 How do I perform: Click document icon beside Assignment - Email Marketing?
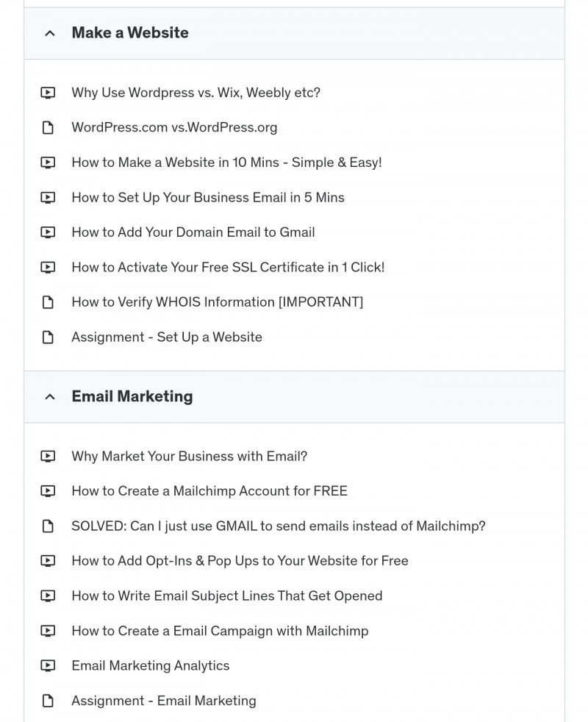(48, 701)
